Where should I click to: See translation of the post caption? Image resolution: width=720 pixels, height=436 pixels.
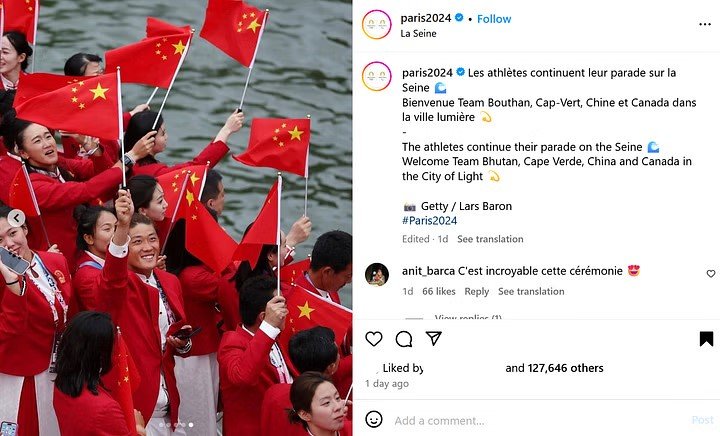(x=490, y=239)
